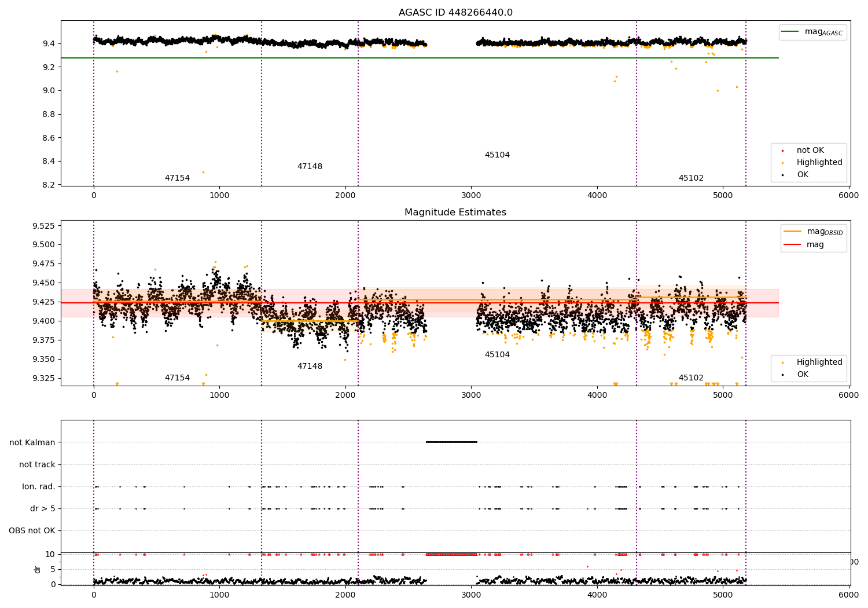Viewport: 868px width, 608px height.
Task: Click the 8.8 y-axis tick label
Action: point(49,115)
